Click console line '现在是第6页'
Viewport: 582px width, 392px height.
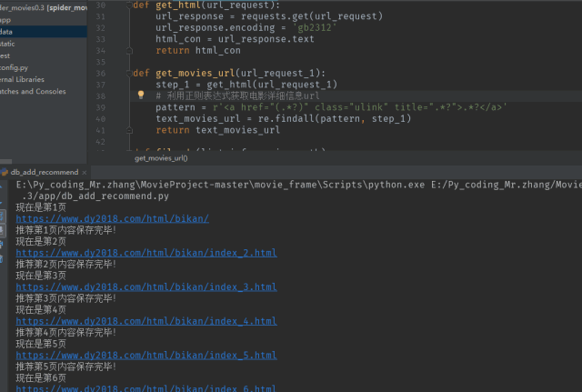point(41,378)
